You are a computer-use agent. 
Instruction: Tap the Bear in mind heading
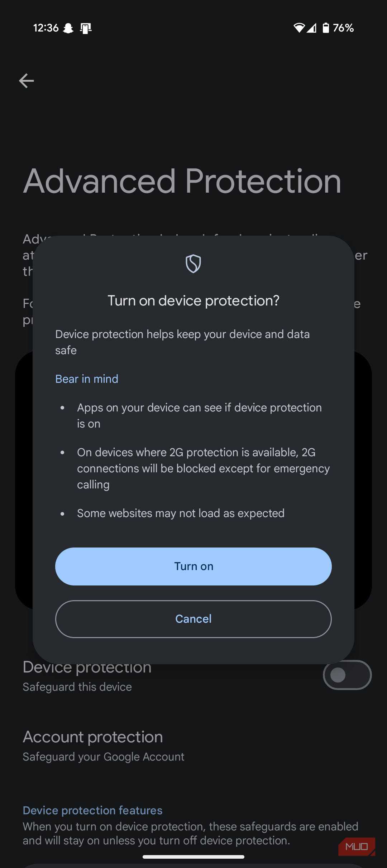(x=87, y=379)
